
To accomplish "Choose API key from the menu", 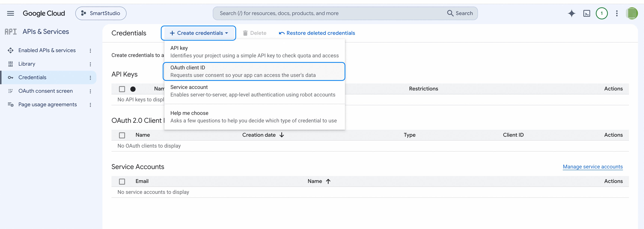I will click(255, 52).
